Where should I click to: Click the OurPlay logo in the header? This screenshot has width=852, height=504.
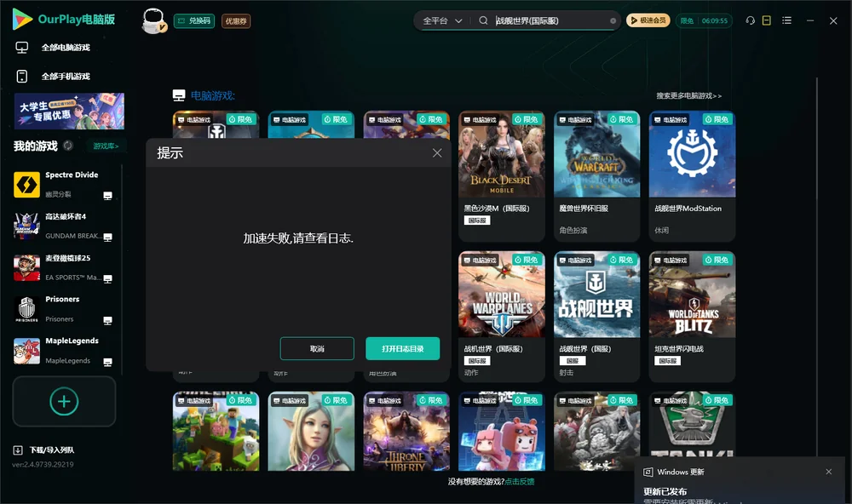[63, 20]
